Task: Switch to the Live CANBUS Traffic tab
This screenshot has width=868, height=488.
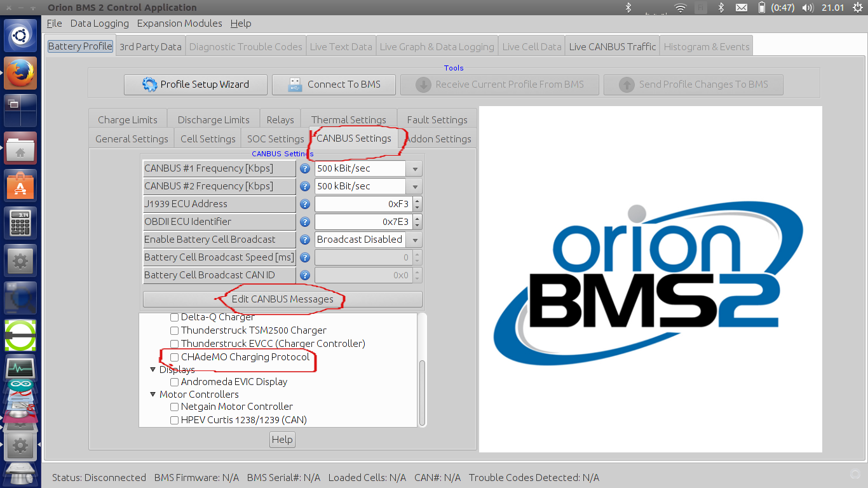Action: tap(613, 46)
